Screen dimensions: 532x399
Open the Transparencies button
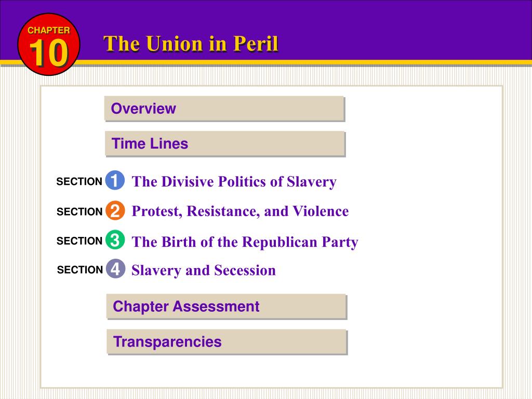[x=227, y=342]
